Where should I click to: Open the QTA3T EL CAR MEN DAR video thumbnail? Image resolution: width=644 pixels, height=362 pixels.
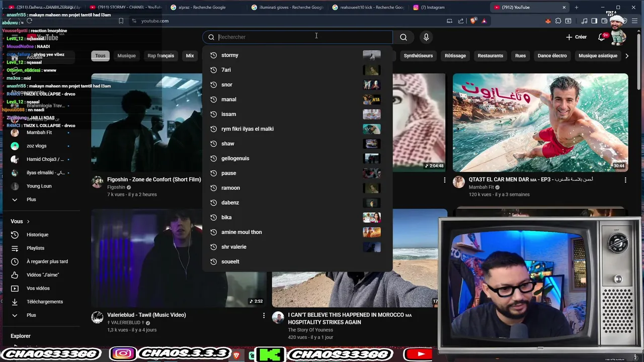click(540, 123)
